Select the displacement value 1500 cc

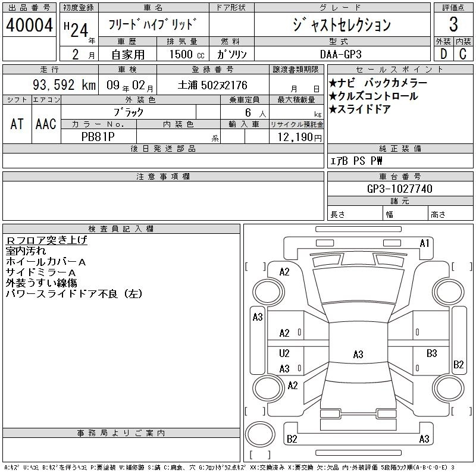click(187, 54)
